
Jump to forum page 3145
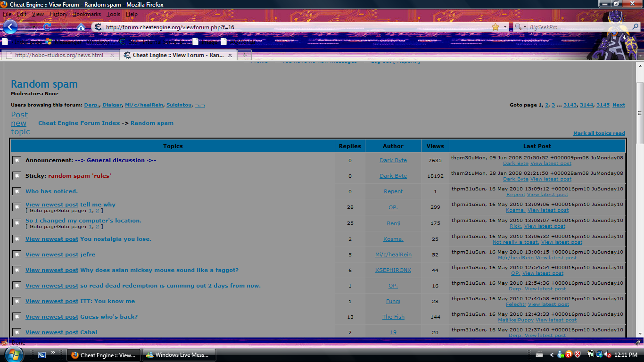click(x=603, y=105)
